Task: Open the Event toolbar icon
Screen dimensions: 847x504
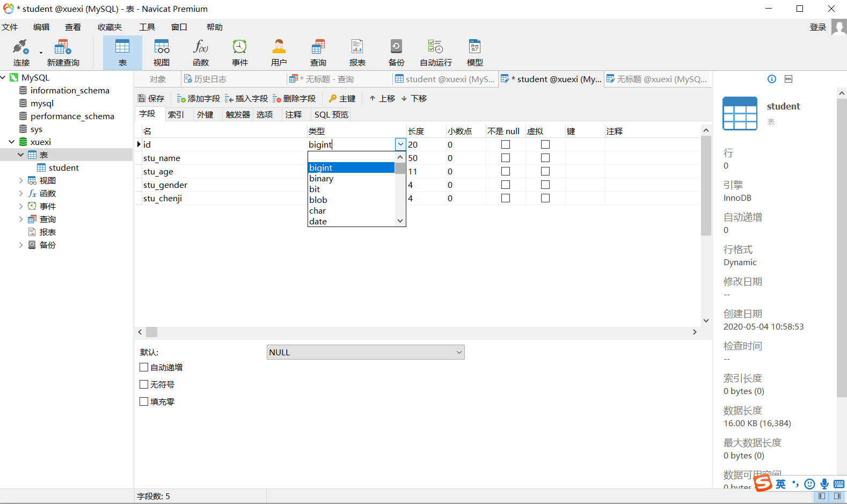Action: [x=240, y=53]
